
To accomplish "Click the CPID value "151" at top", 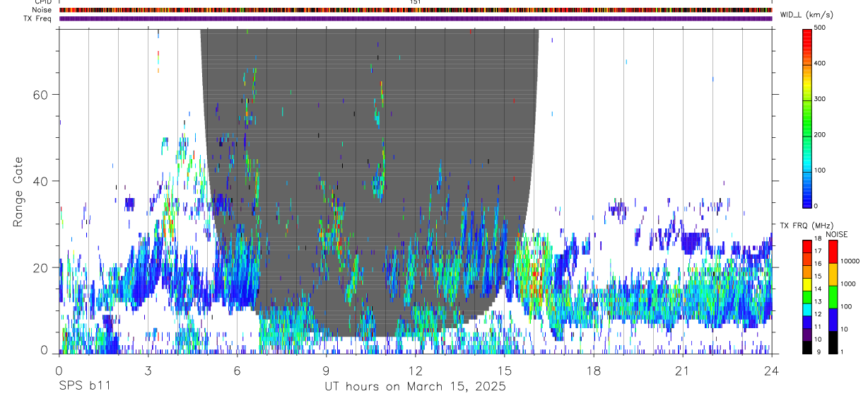I will (x=415, y=2).
